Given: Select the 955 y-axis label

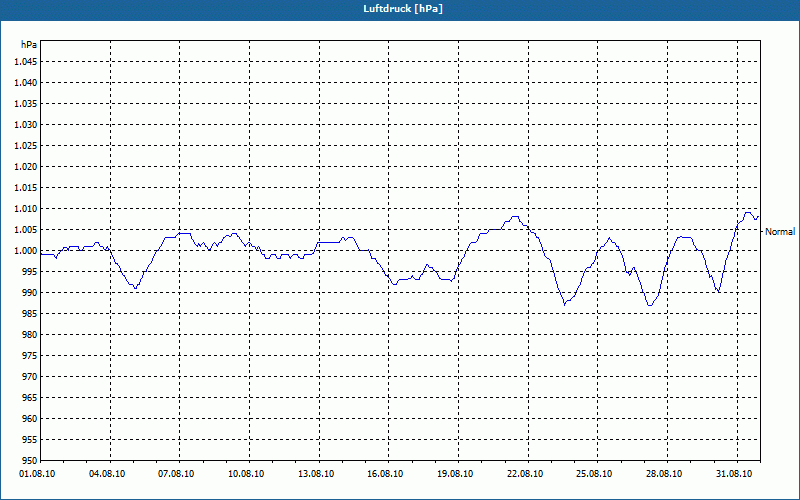Looking at the screenshot, I should tap(30, 440).
